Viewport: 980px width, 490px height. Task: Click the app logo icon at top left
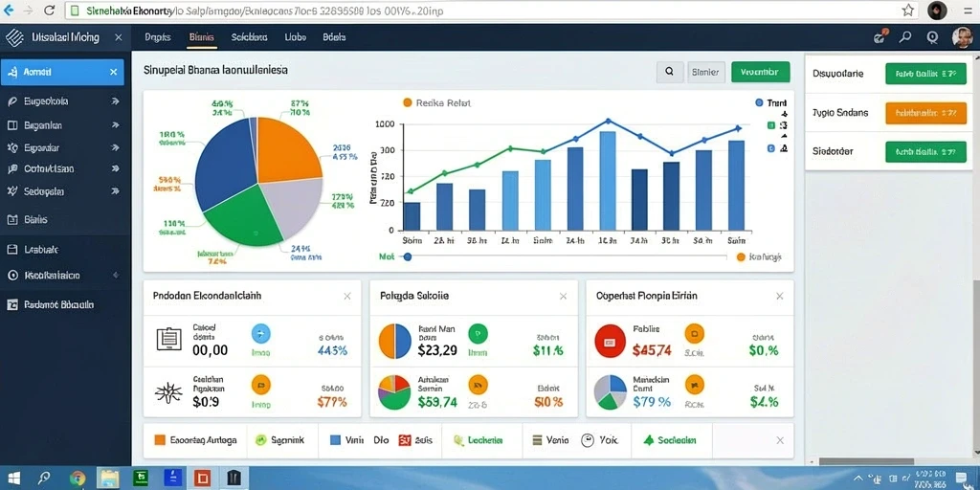point(13,37)
